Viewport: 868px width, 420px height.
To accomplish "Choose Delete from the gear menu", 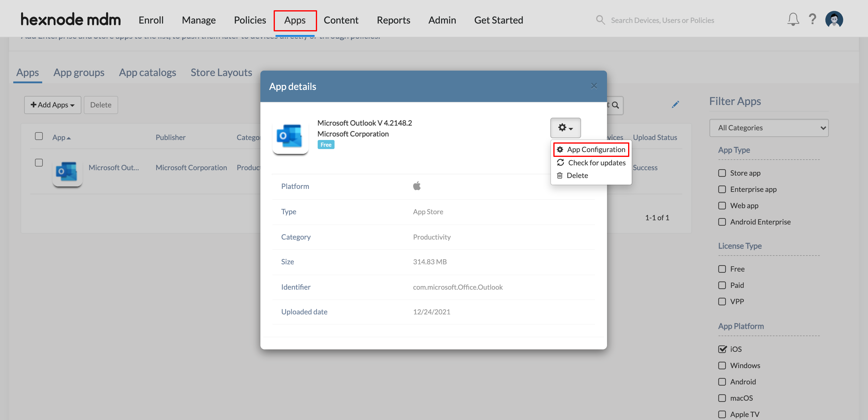I will [x=572, y=175].
